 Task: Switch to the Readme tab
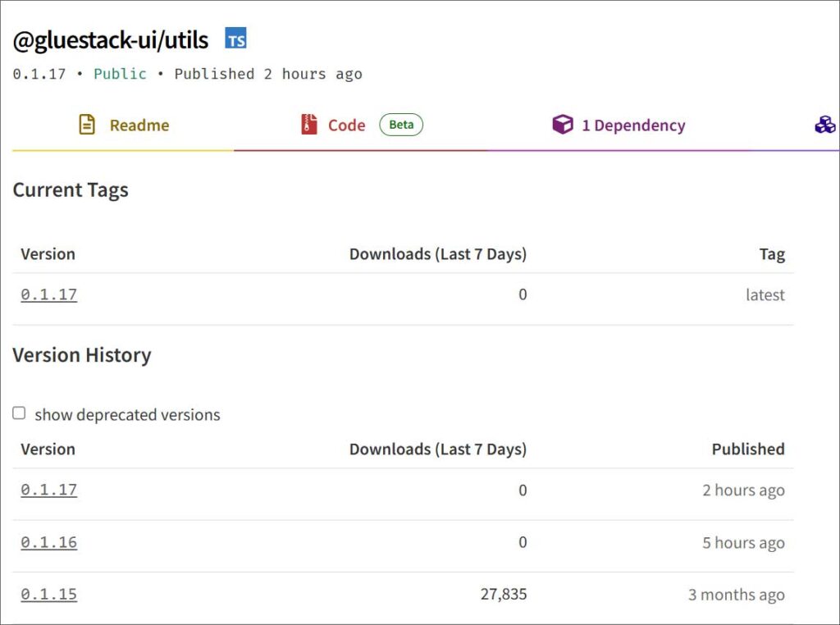pyautogui.click(x=139, y=125)
